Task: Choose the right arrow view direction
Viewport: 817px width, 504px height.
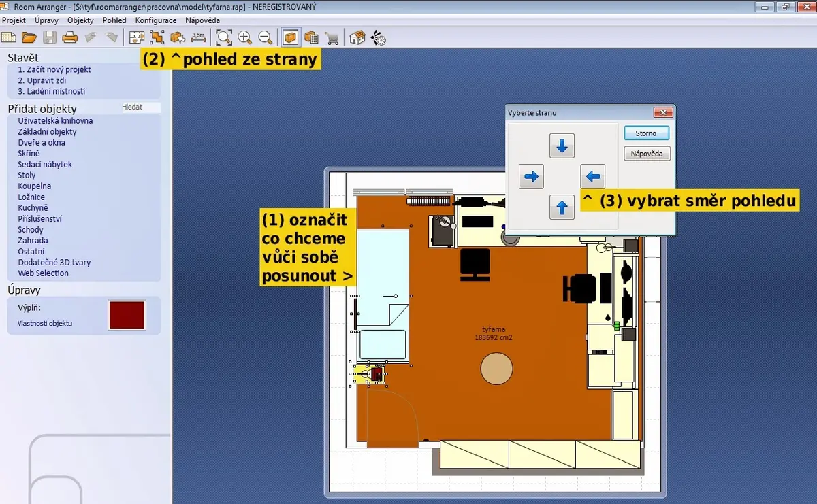Action: (x=531, y=177)
